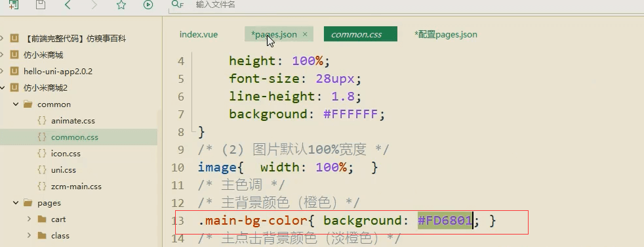Viewport: 644px width, 247px height.
Task: Open uni.css in the file tree
Action: (x=64, y=170)
